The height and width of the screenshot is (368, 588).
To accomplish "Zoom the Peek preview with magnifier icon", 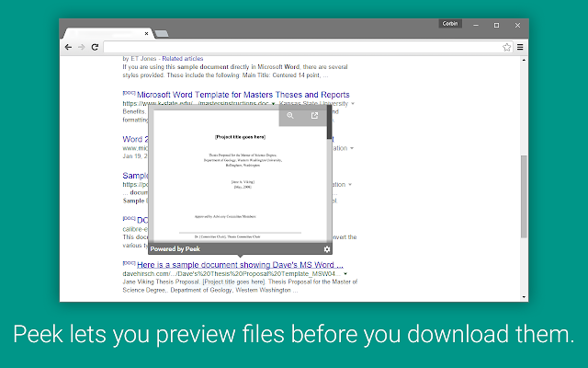I will [290, 116].
